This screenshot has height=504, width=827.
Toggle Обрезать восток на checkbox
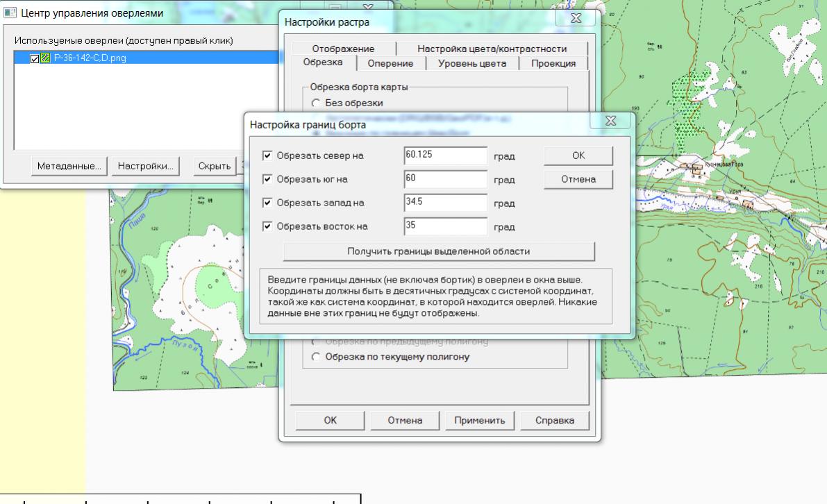click(x=268, y=226)
